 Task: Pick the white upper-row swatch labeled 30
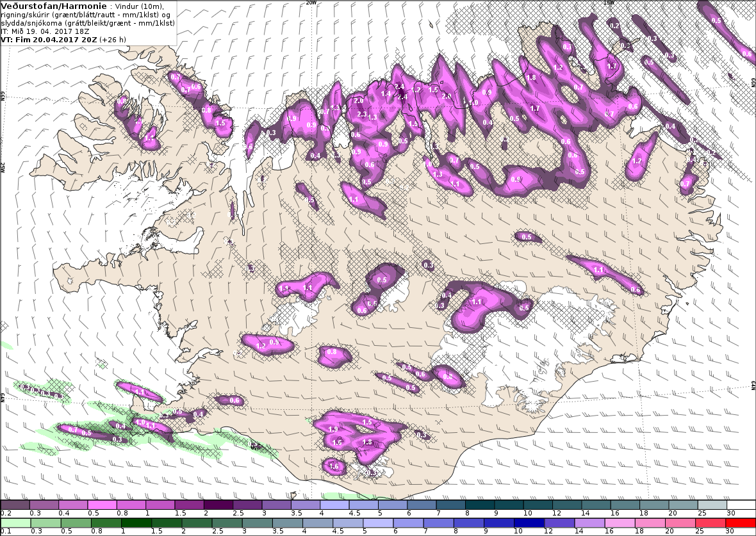click(x=741, y=505)
